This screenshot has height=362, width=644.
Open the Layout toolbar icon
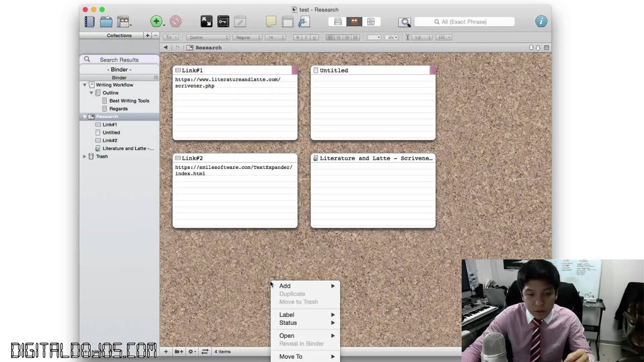pos(123,22)
